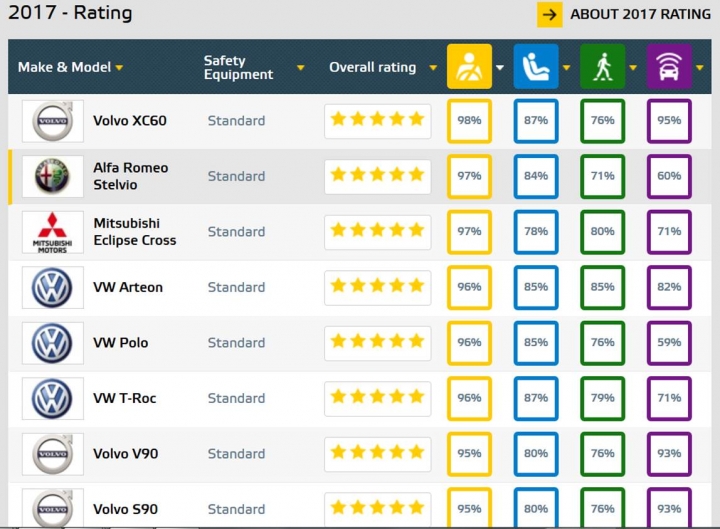Open the VW T-Roc logo thumbnail
Viewport: 720px width, 529px height.
(x=53, y=399)
